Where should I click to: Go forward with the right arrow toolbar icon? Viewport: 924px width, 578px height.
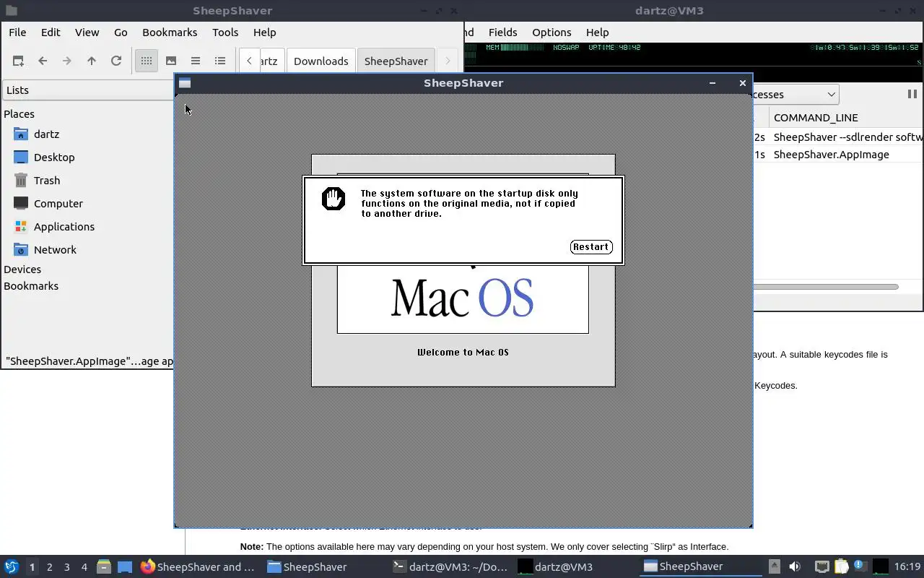click(x=67, y=61)
